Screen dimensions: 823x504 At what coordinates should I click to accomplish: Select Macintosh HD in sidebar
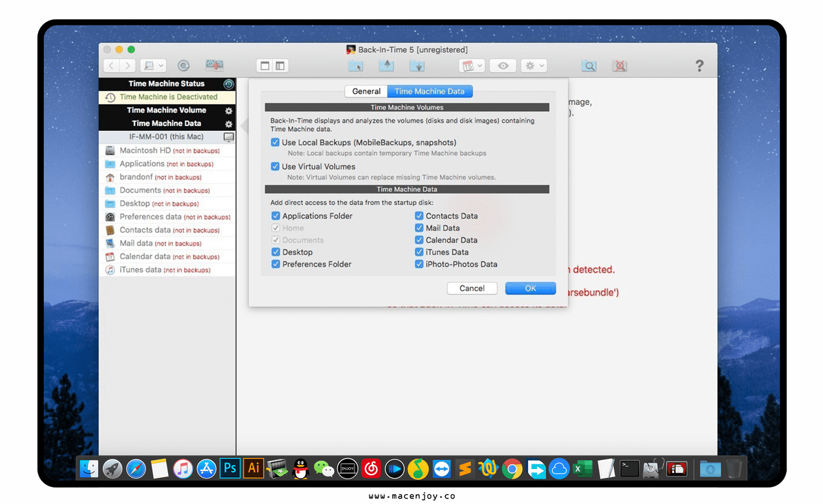coord(167,150)
